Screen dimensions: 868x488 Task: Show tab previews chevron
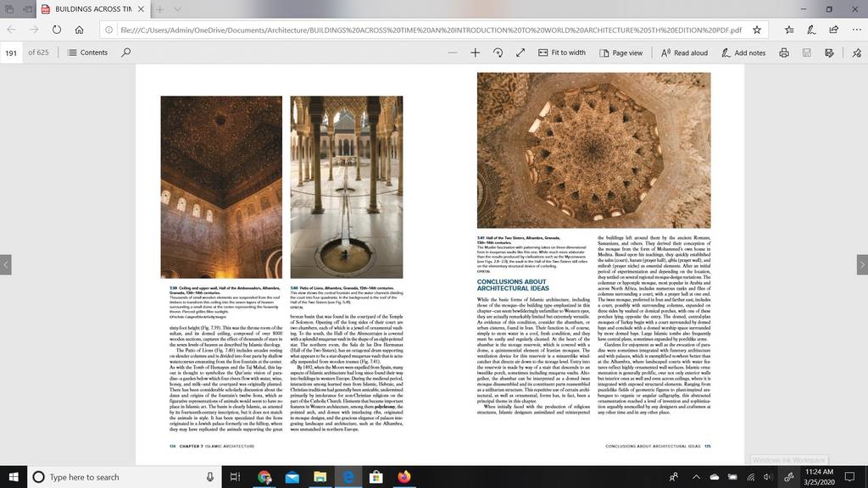[177, 8]
